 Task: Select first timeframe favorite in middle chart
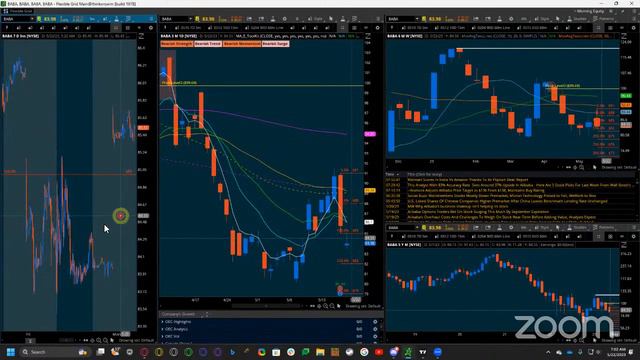pos(188,28)
